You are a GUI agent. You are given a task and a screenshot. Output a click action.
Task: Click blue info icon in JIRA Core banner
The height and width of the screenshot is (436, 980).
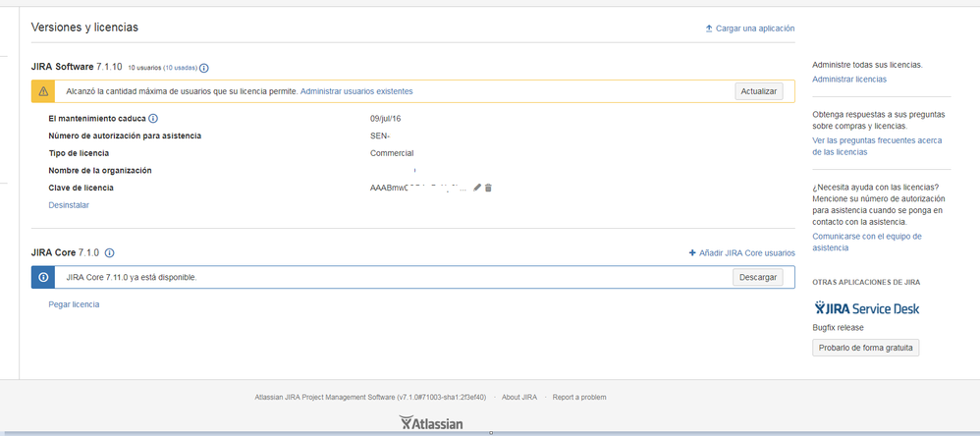coord(43,277)
